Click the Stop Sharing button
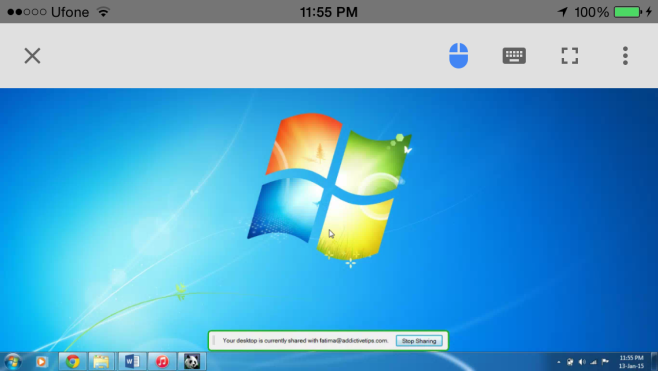The height and width of the screenshot is (371, 658). click(419, 341)
